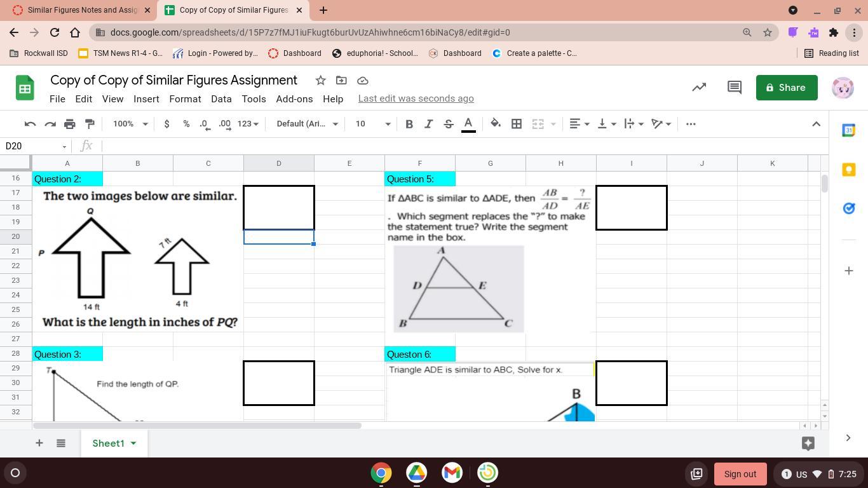Open the text color picker
Viewport: 868px width, 488px height.
point(468,124)
